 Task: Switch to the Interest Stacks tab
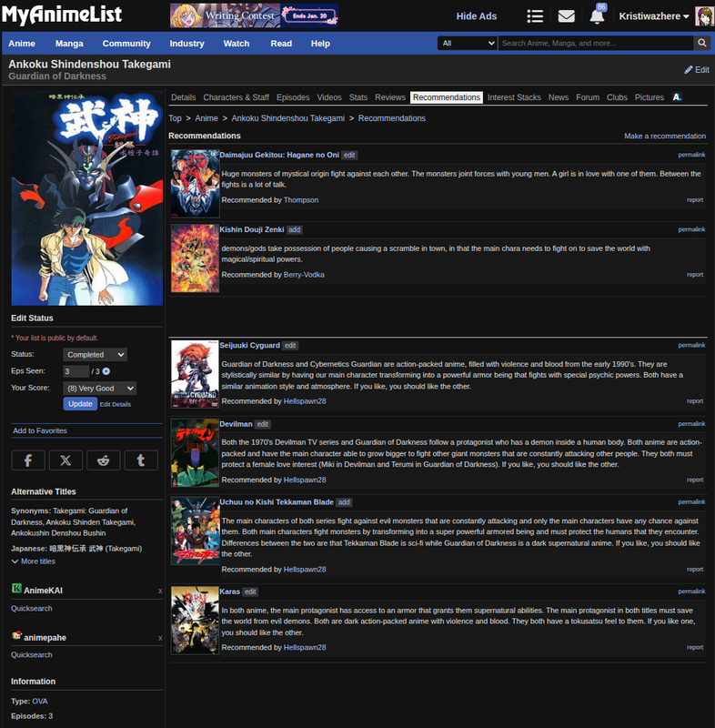point(514,97)
